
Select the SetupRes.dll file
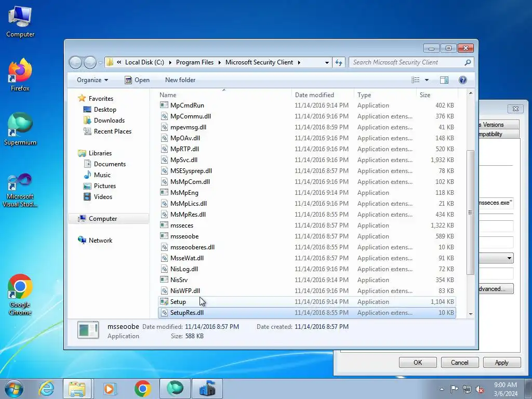coord(307,312)
